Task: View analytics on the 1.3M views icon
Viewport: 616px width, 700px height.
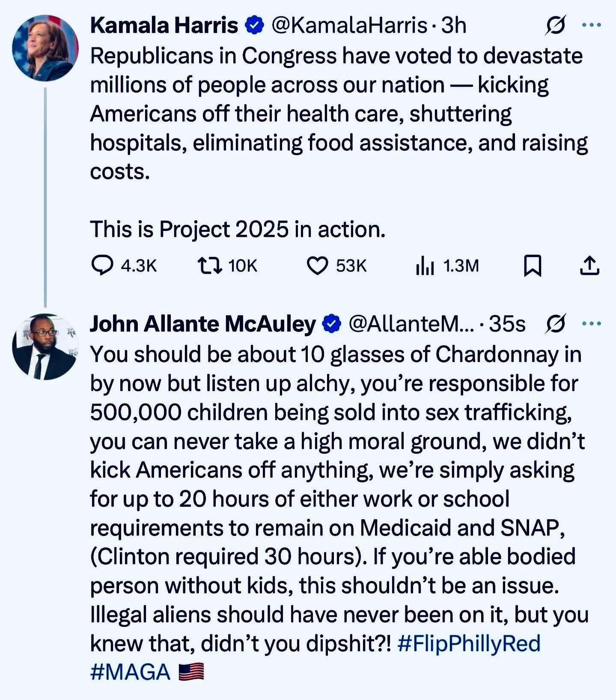Action: (425, 266)
